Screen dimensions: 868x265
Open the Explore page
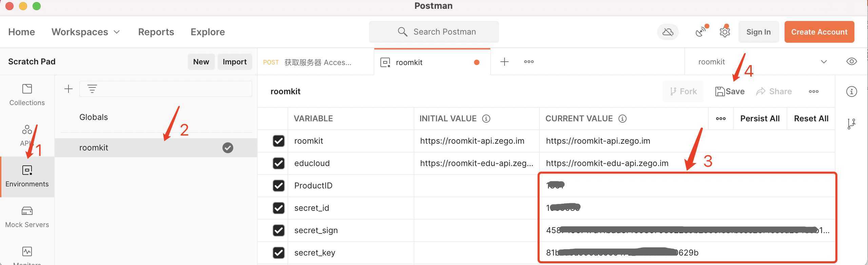(208, 32)
